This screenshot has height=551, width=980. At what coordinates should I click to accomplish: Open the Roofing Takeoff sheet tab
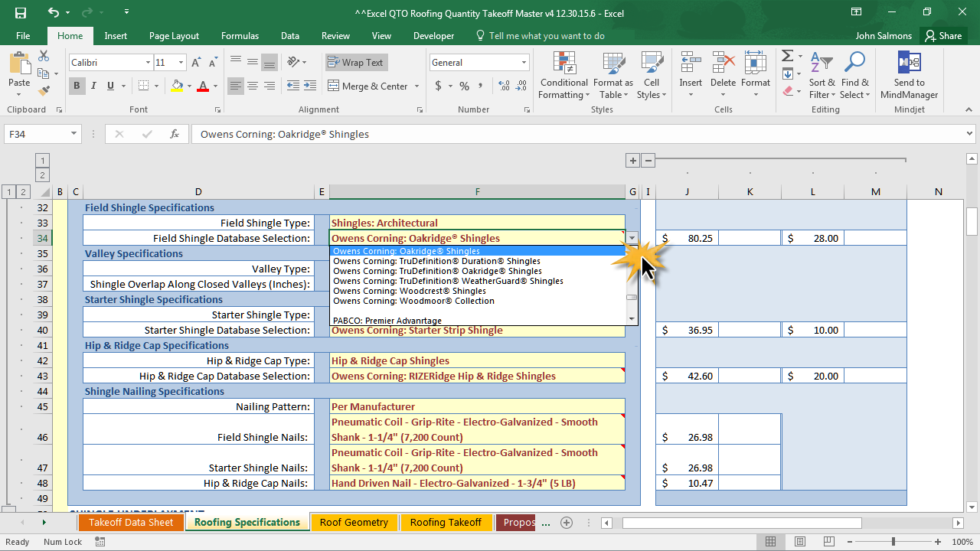point(446,523)
